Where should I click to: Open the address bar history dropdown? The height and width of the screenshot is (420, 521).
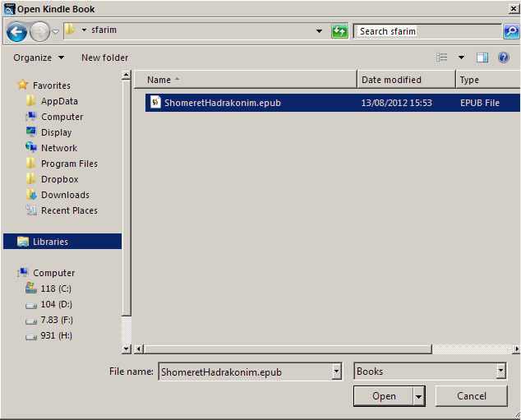click(320, 31)
